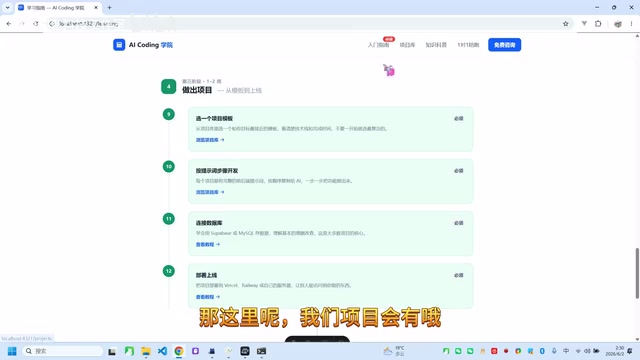Switch input method via 中 tray icon
This screenshot has width=640, height=360.
[566, 351]
